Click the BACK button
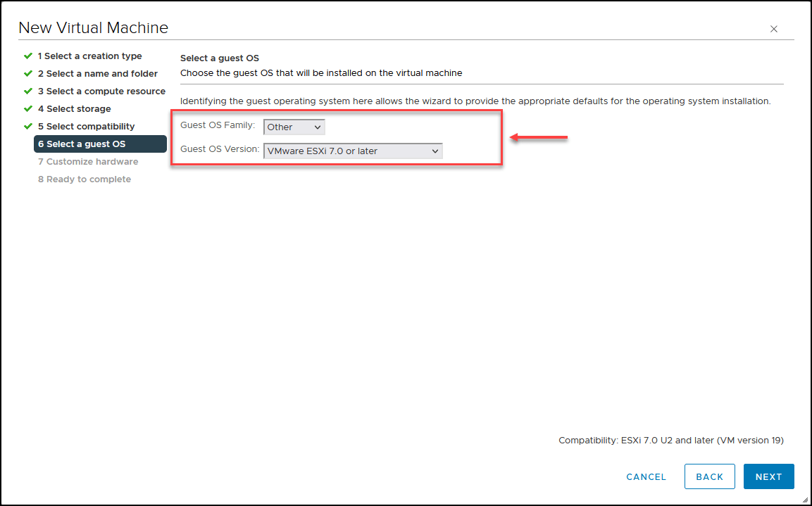This screenshot has height=506, width=812. tap(709, 476)
